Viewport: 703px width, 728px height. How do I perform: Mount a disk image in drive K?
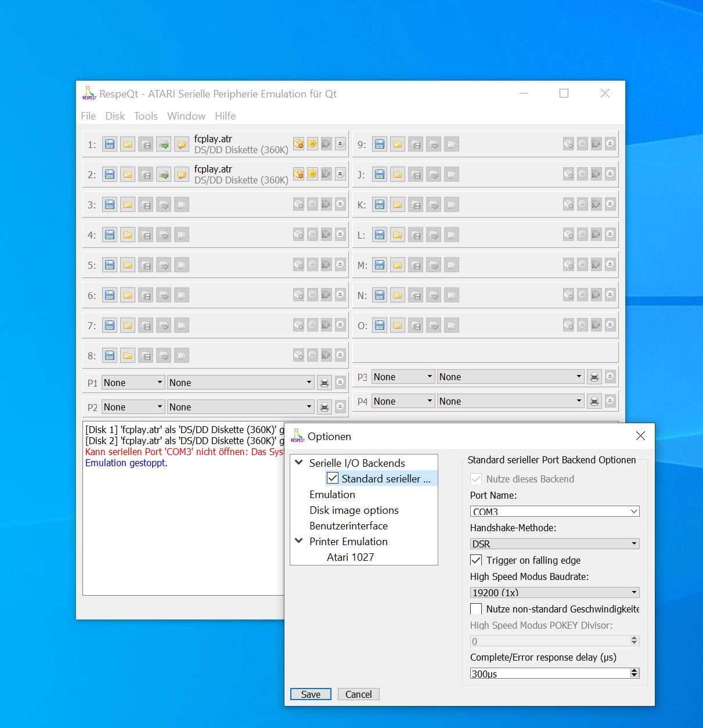(x=379, y=204)
